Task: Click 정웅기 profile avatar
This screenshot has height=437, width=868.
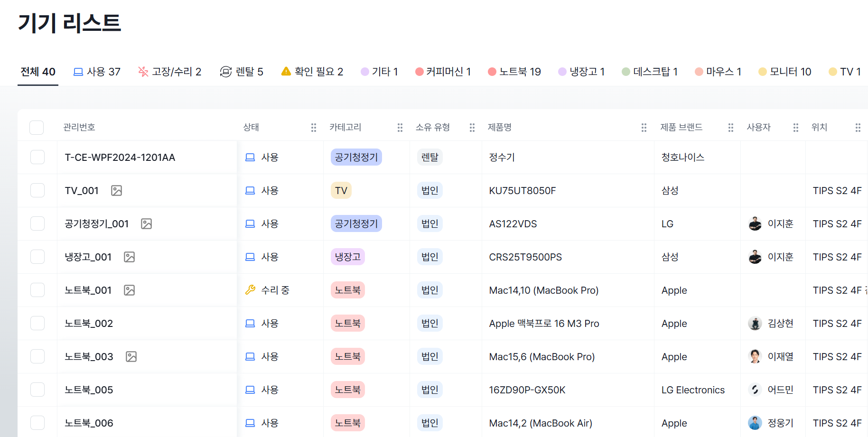Action: point(755,423)
